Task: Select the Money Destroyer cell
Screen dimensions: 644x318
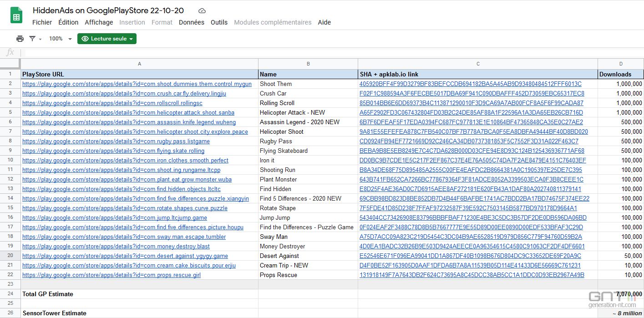Action: point(308,246)
